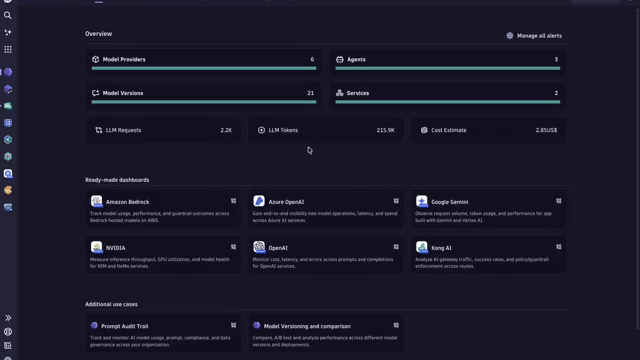The width and height of the screenshot is (640, 360).
Task: Select the purple sphere app in sidebar
Action: [x=8, y=72]
